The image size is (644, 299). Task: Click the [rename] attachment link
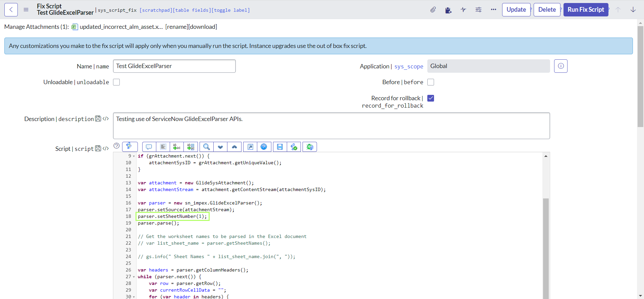point(177,27)
